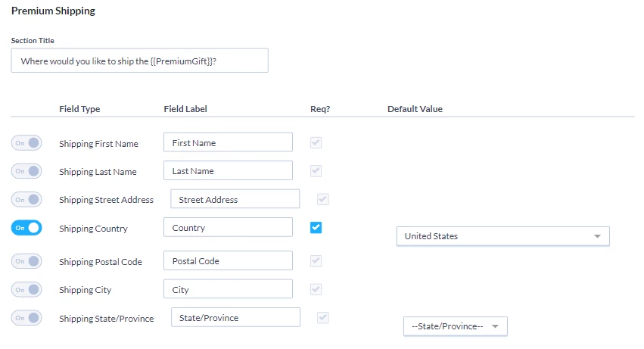The image size is (644, 349).
Task: Click the Shipping City field type text
Action: [x=85, y=290]
